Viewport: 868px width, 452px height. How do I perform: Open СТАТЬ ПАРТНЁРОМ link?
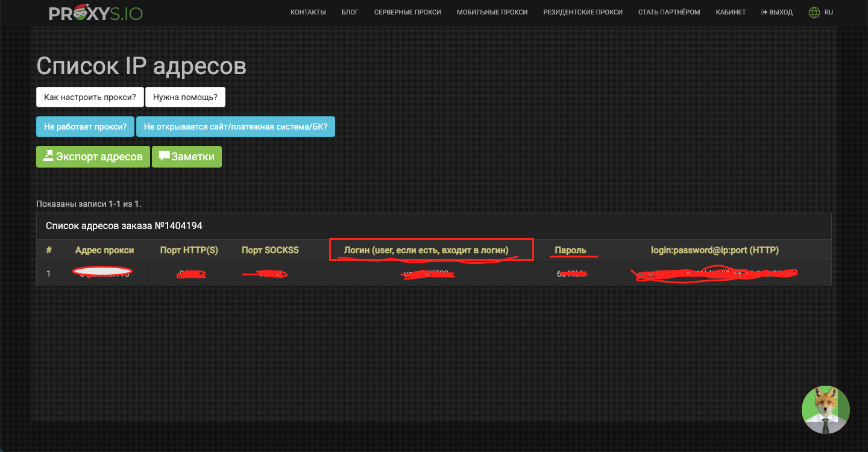pyautogui.click(x=669, y=12)
